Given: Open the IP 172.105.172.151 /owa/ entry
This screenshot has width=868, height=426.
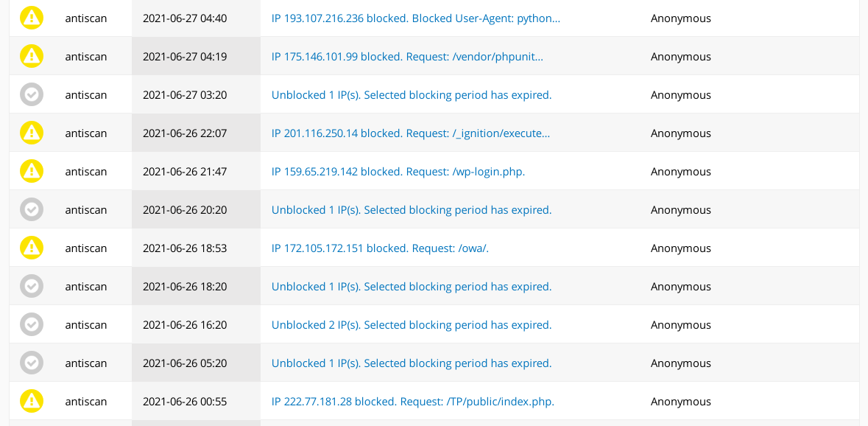Looking at the screenshot, I should 381,248.
